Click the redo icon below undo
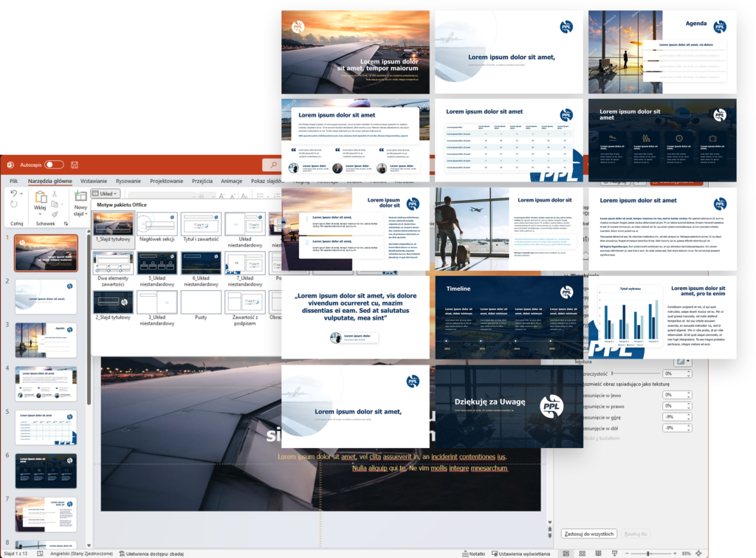 (x=13, y=204)
